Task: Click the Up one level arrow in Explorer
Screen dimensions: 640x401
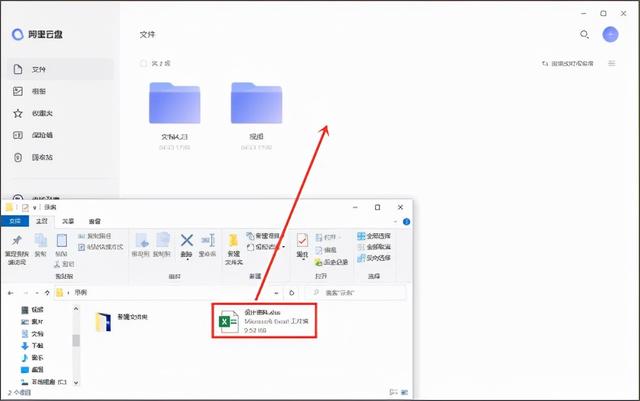Action: [47, 293]
